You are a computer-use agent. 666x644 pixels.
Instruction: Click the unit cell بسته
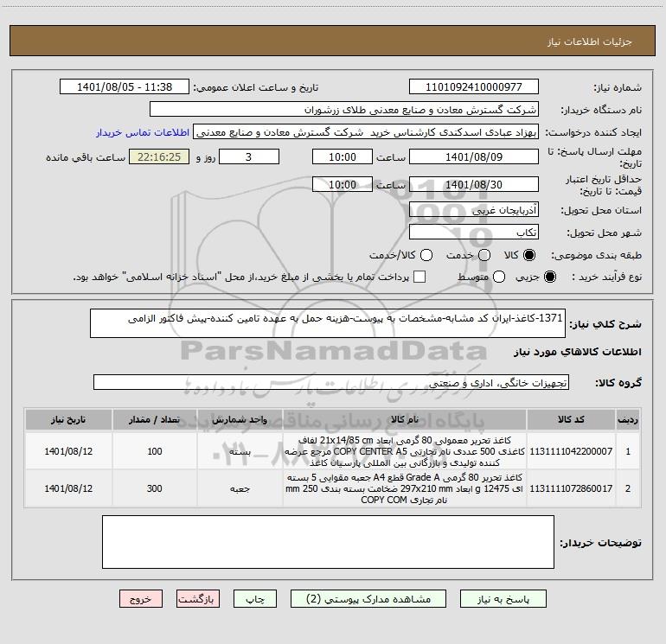tap(240, 451)
